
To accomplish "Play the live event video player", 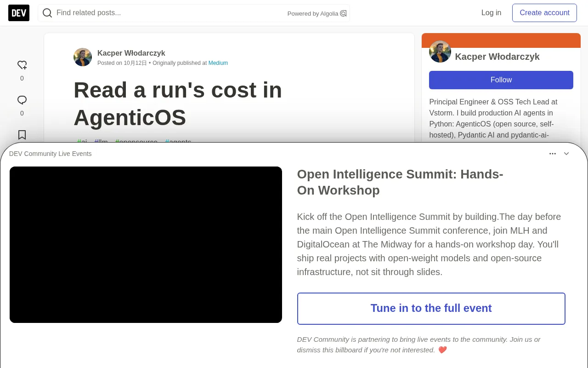I will click(x=146, y=245).
